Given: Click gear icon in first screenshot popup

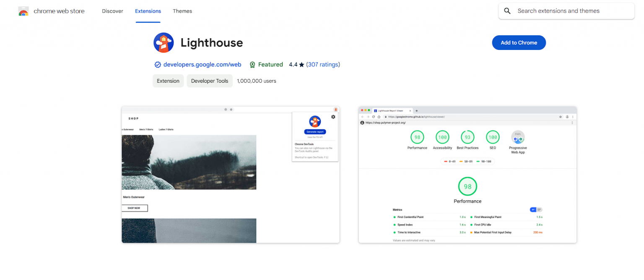Looking at the screenshot, I should [333, 117].
